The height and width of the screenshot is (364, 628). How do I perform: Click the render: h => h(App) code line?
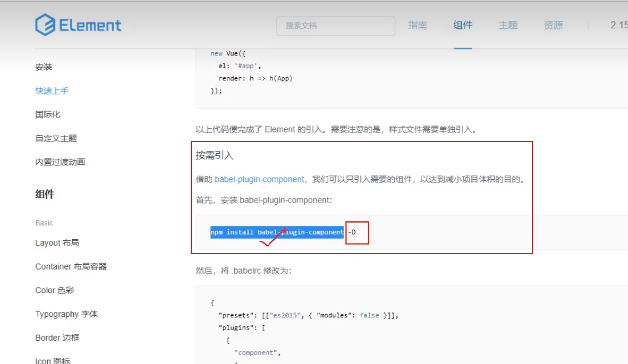point(255,78)
